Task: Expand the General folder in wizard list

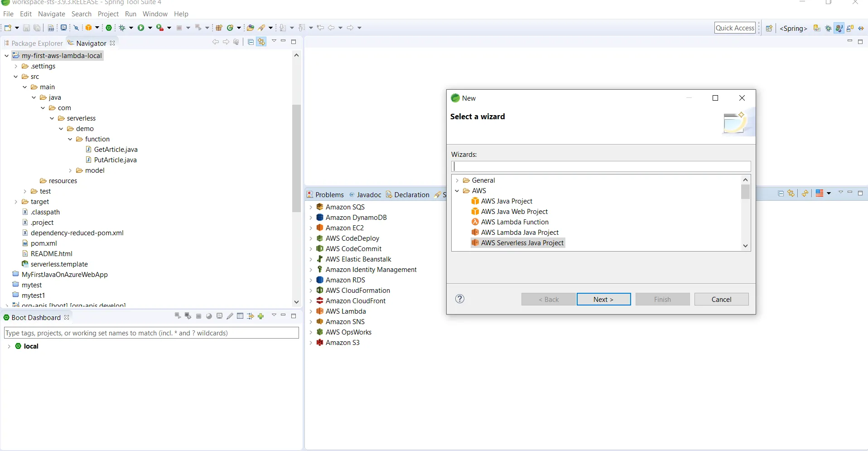Action: (457, 180)
